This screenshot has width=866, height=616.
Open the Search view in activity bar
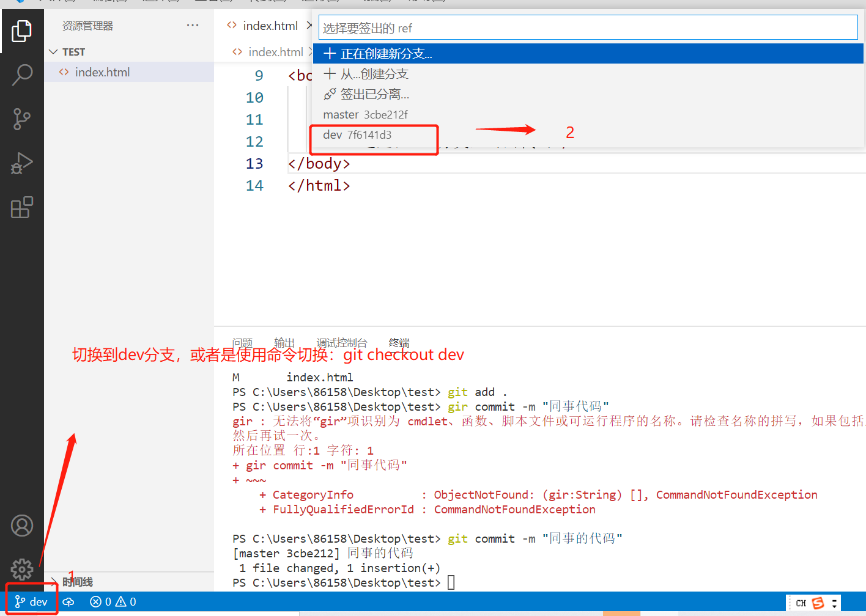click(x=22, y=75)
